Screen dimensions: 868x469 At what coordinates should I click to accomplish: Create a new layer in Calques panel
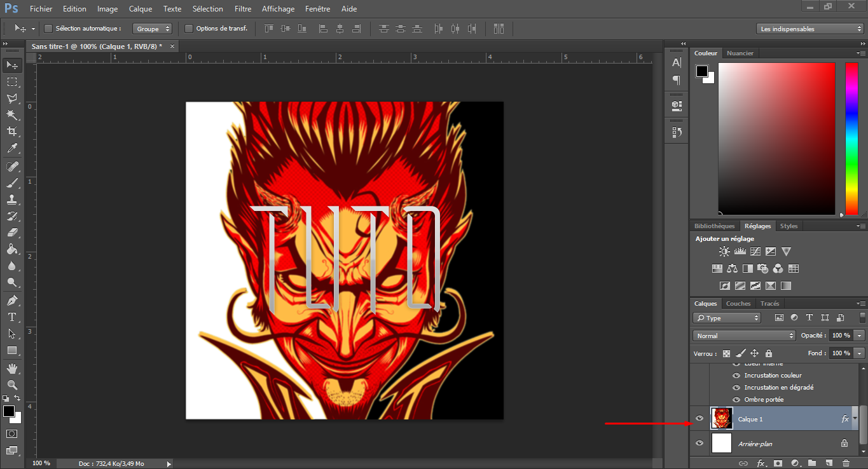tap(829, 463)
